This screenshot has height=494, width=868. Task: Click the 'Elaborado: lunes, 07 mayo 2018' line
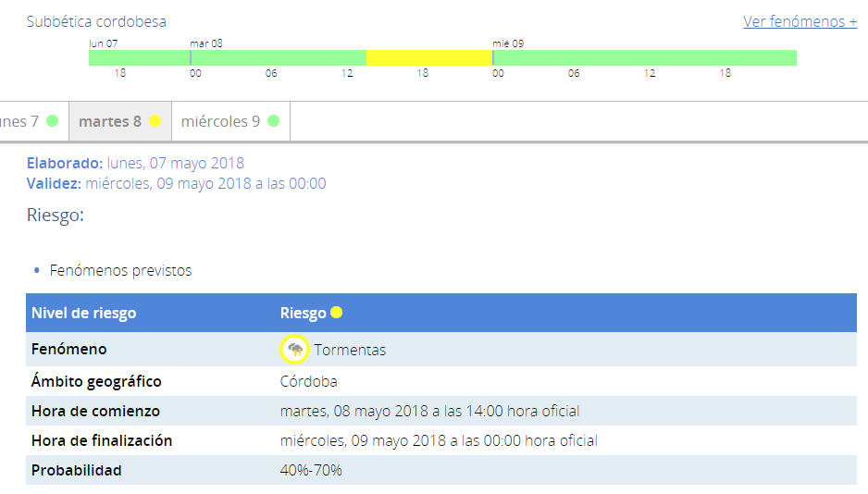135,163
